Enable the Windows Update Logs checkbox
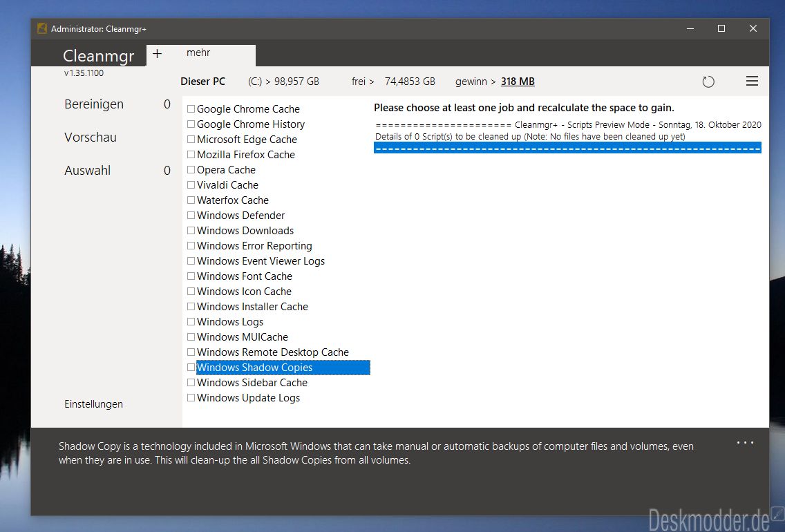This screenshot has width=785, height=532. click(191, 397)
